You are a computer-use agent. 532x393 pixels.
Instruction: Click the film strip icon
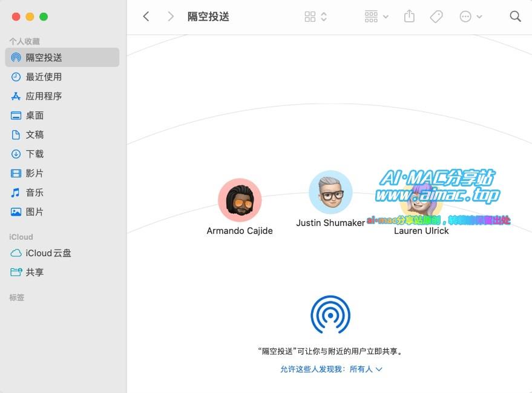click(16, 173)
